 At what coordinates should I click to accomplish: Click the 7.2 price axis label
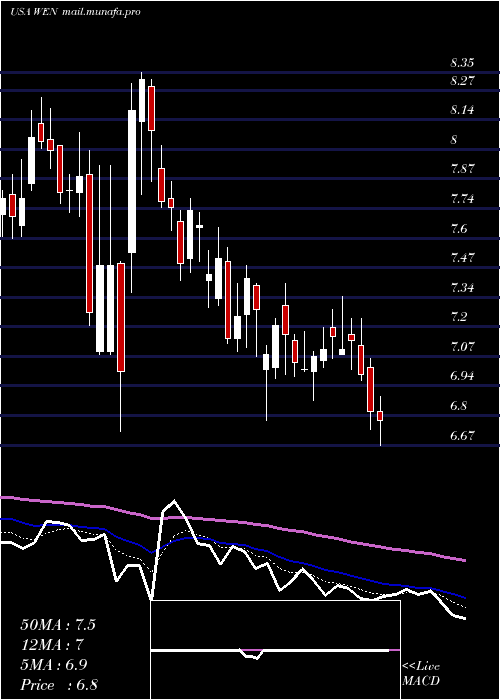pyautogui.click(x=458, y=317)
